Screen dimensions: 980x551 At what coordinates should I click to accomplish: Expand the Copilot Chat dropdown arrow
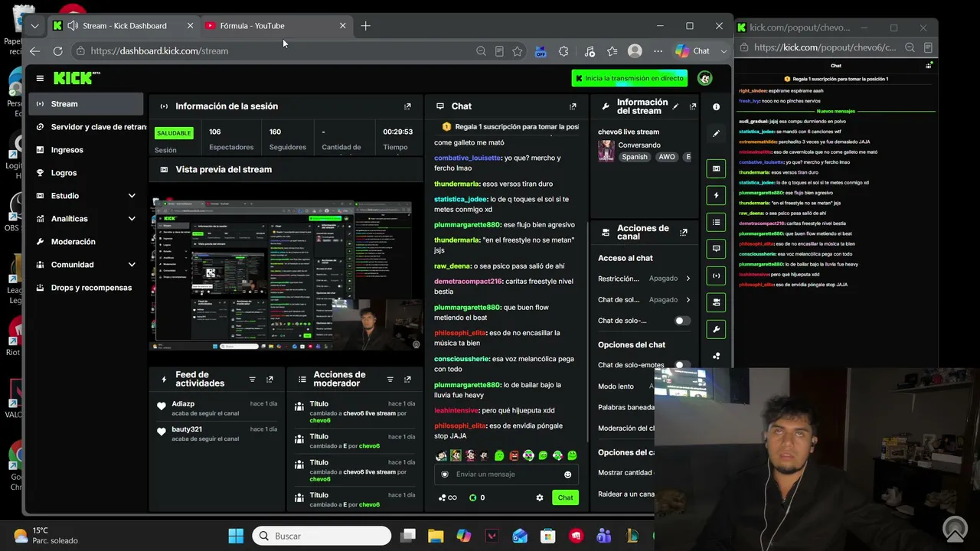point(724,51)
